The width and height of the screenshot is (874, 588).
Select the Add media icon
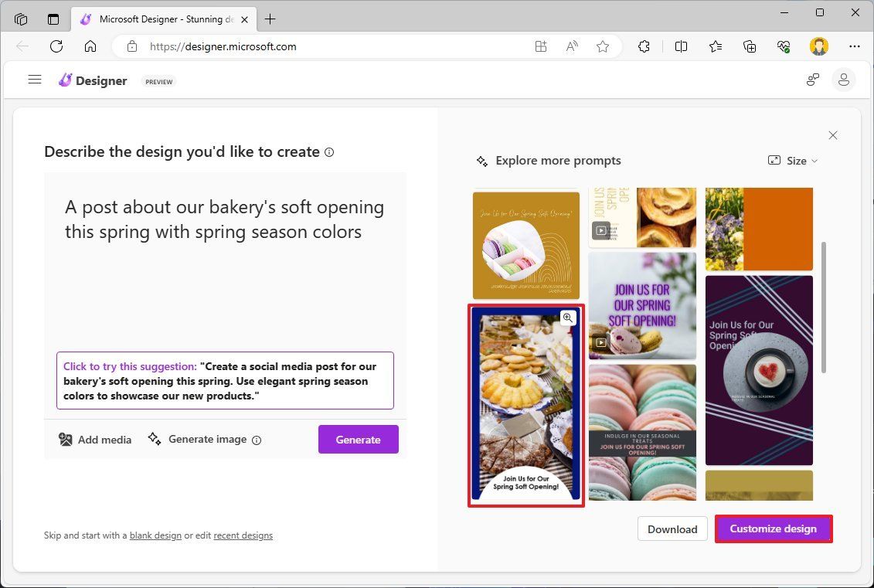pyautogui.click(x=66, y=440)
